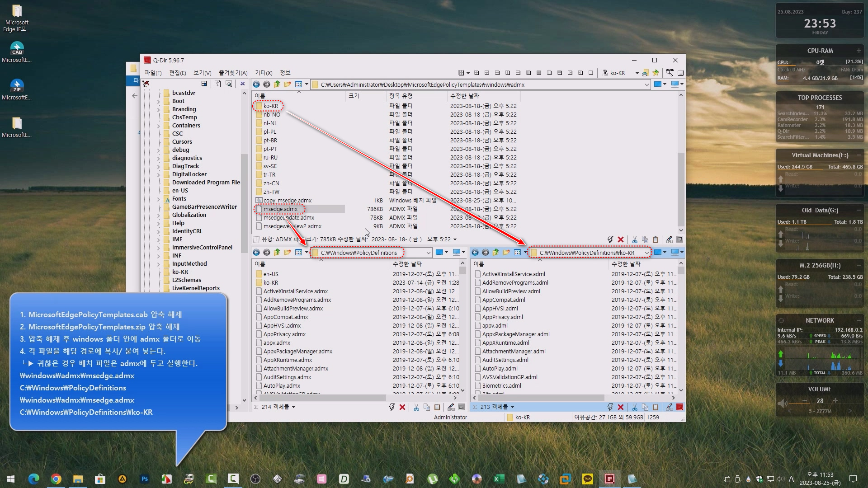Click the zoom magnifier icon in main toolbar
Image resolution: width=868 pixels, height=488 pixels.
point(670,73)
